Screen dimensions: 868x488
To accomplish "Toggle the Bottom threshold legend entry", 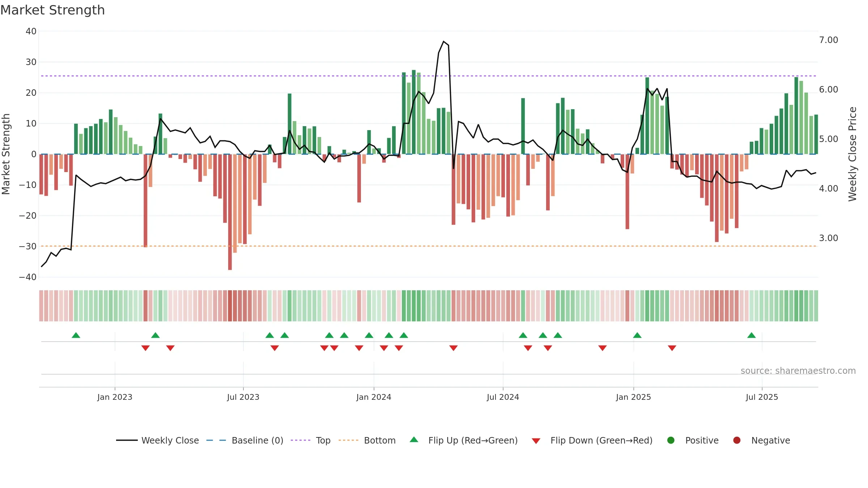I will pyautogui.click(x=367, y=440).
